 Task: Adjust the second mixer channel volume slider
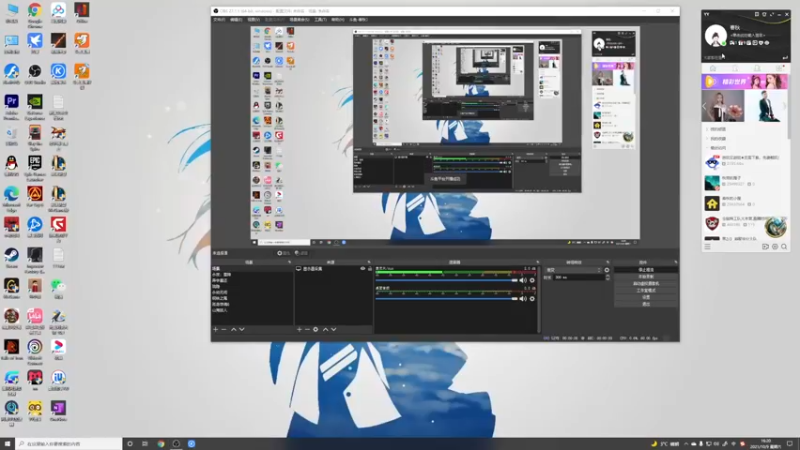click(x=446, y=298)
